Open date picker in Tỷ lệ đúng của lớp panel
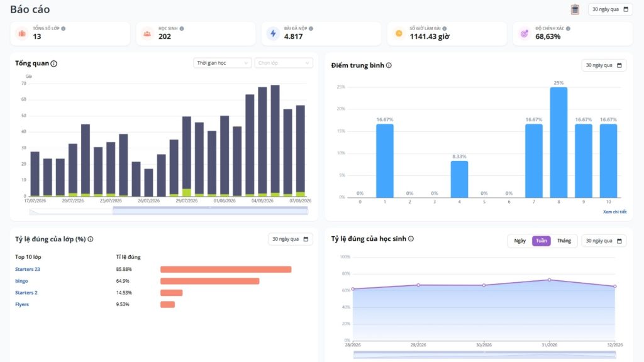Screen dimensions: 644x362 [290, 239]
